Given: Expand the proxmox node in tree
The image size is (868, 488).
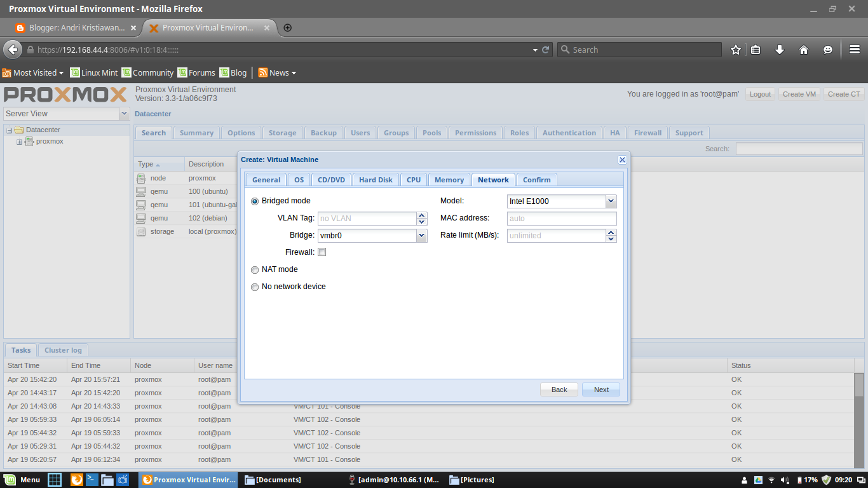Looking at the screenshot, I should [x=20, y=142].
